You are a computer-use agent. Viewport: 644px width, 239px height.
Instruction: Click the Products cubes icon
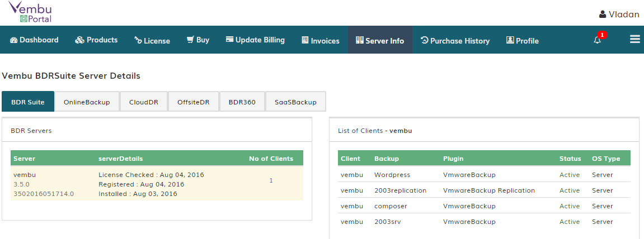[x=79, y=40]
